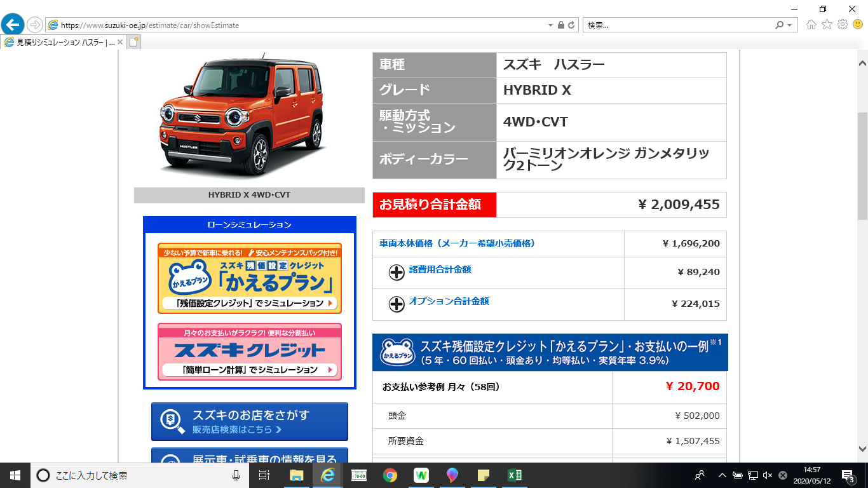Image resolution: width=868 pixels, height=488 pixels.
Task: Open browser tools gear icon
Action: point(843,25)
